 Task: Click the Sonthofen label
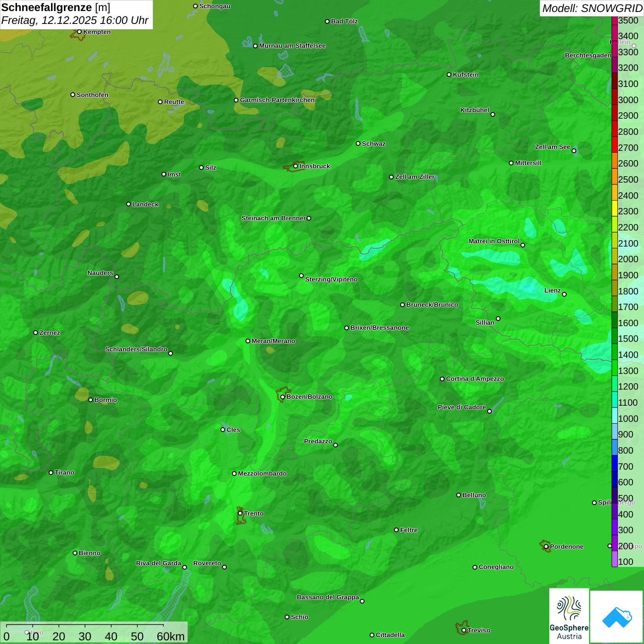coord(92,95)
